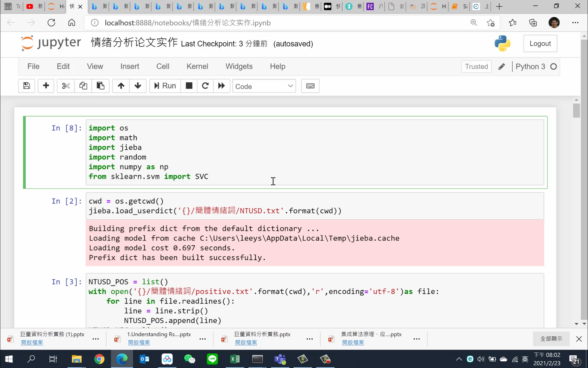Screen dimensions: 588x368
Task: Move selected cell down arrow
Action: tap(138, 86)
